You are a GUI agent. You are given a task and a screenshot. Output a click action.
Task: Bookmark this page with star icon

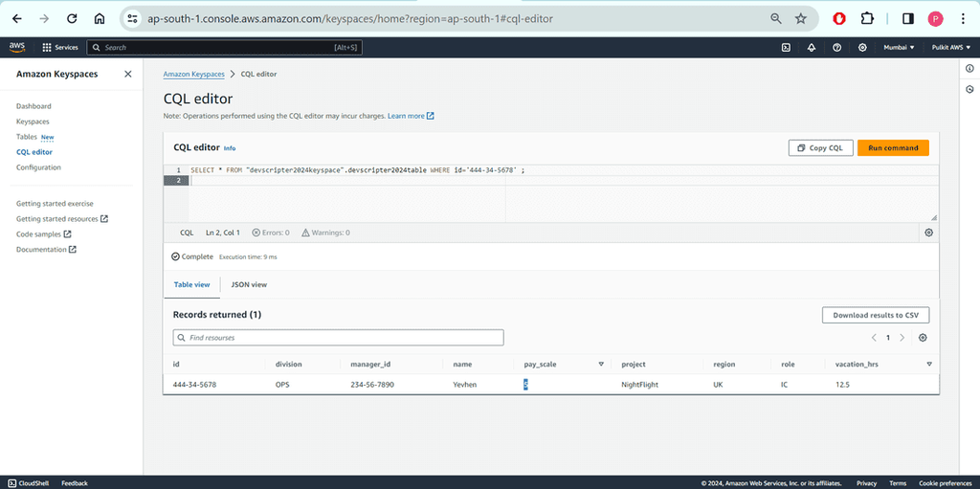pyautogui.click(x=801, y=19)
